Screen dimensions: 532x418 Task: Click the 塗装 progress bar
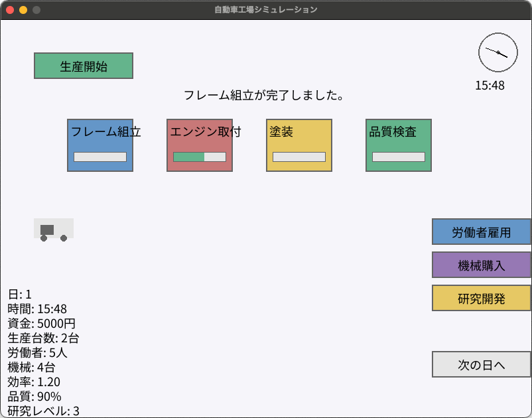click(x=299, y=157)
